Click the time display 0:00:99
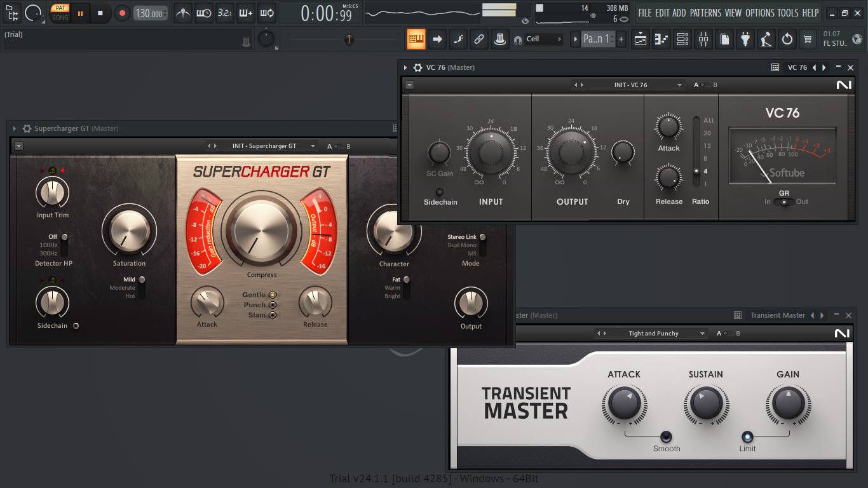868x488 pixels. tap(328, 13)
